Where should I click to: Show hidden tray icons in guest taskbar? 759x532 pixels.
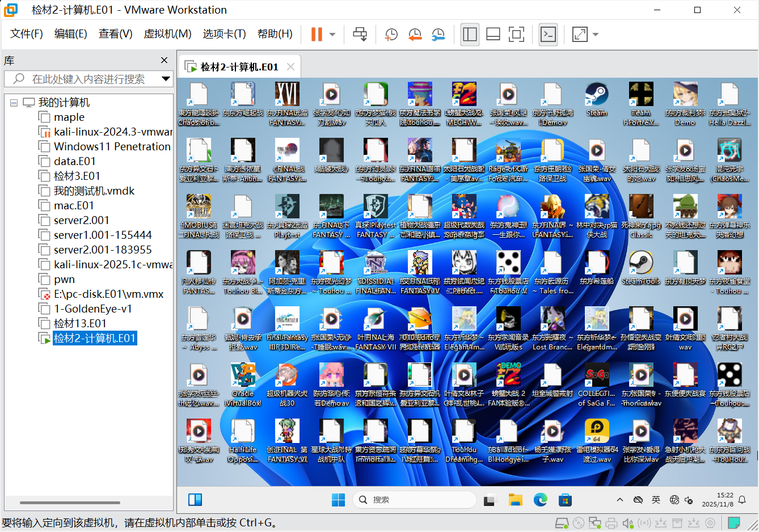coord(620,500)
